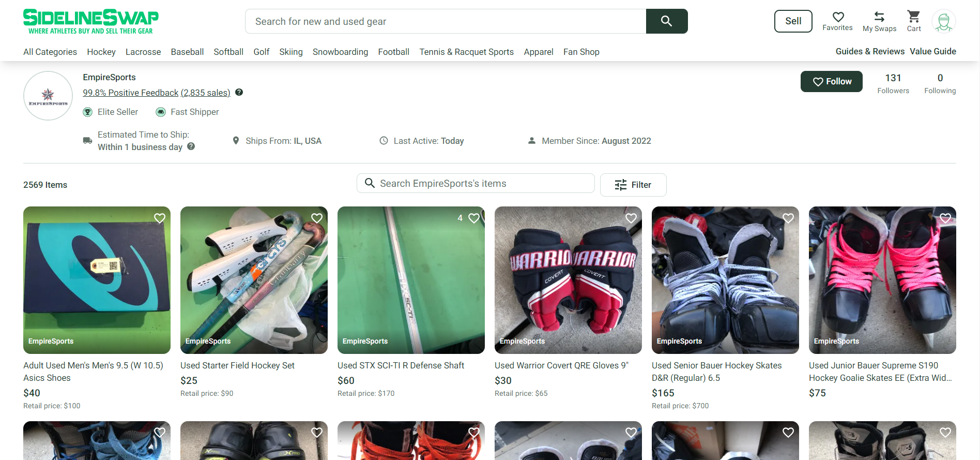Open the Lacrosse category
This screenshot has height=460, width=980.
coord(143,52)
